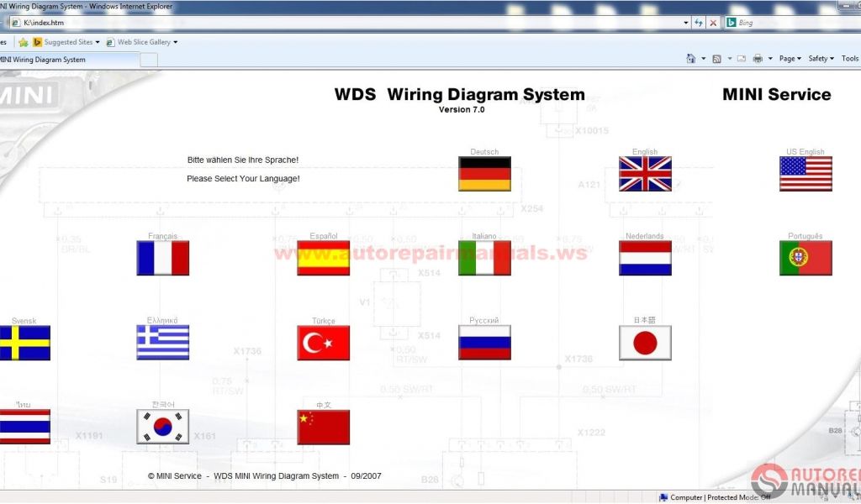Select the Português flag
This screenshot has height=504, width=861.
tap(806, 259)
